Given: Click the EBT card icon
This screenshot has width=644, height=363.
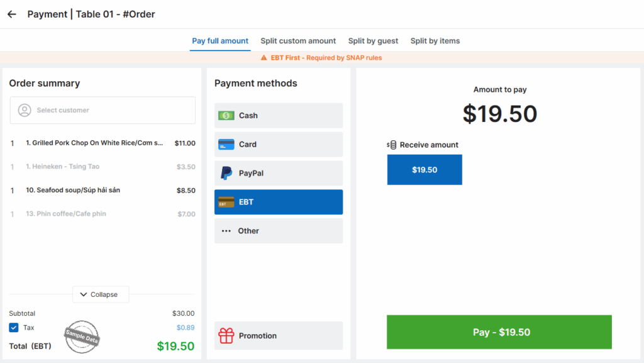Looking at the screenshot, I should (x=226, y=202).
